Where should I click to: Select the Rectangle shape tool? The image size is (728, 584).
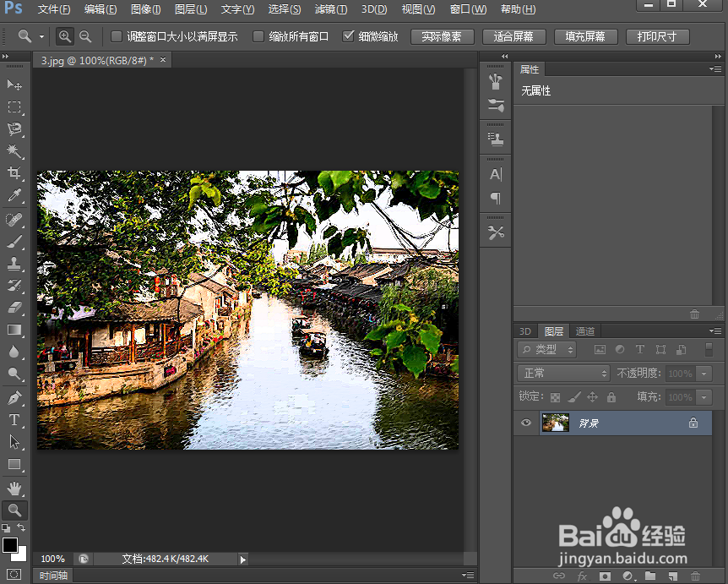(x=14, y=464)
